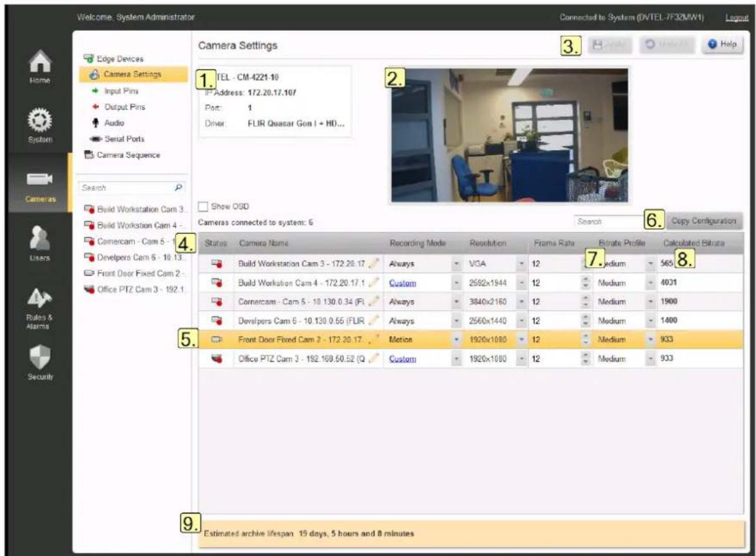Image resolution: width=756 pixels, height=556 pixels.
Task: Toggle the Show OSD checkbox
Action: pyautogui.click(x=203, y=206)
